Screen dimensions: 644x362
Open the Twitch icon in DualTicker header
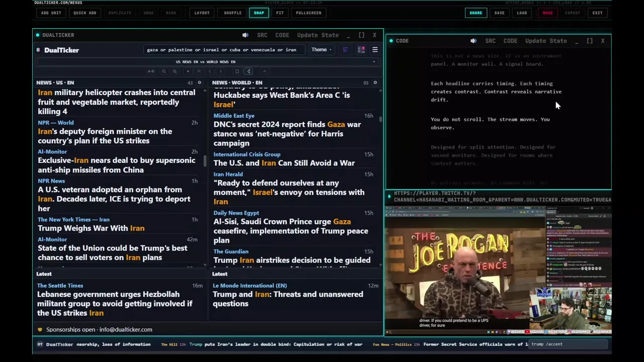345,50
